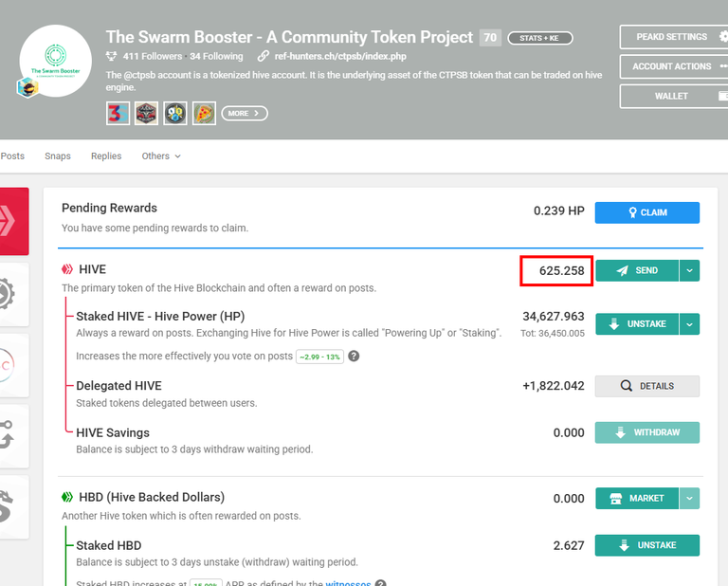Click the HIVE balance 625.258
The height and width of the screenshot is (586, 728).
tap(561, 270)
